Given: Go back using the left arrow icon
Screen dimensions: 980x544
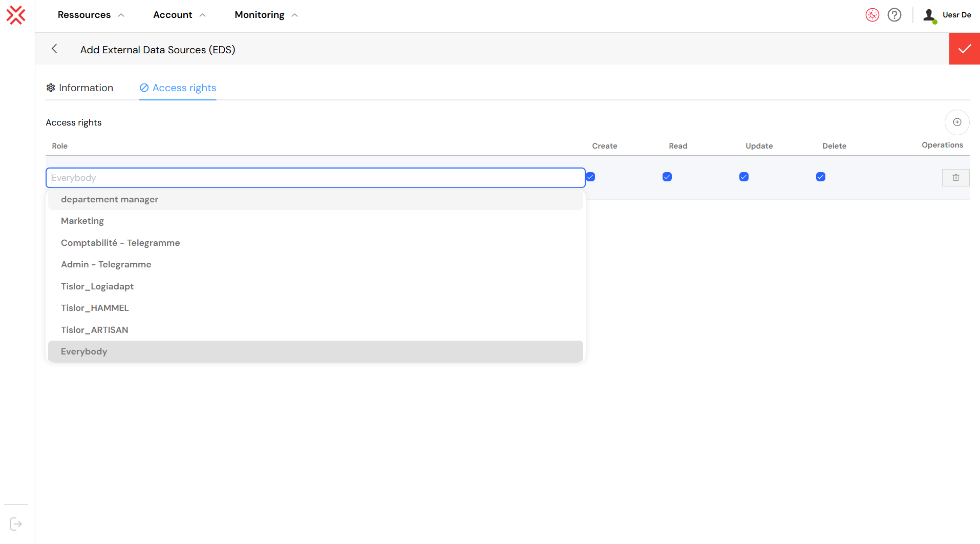Looking at the screenshot, I should (x=54, y=49).
